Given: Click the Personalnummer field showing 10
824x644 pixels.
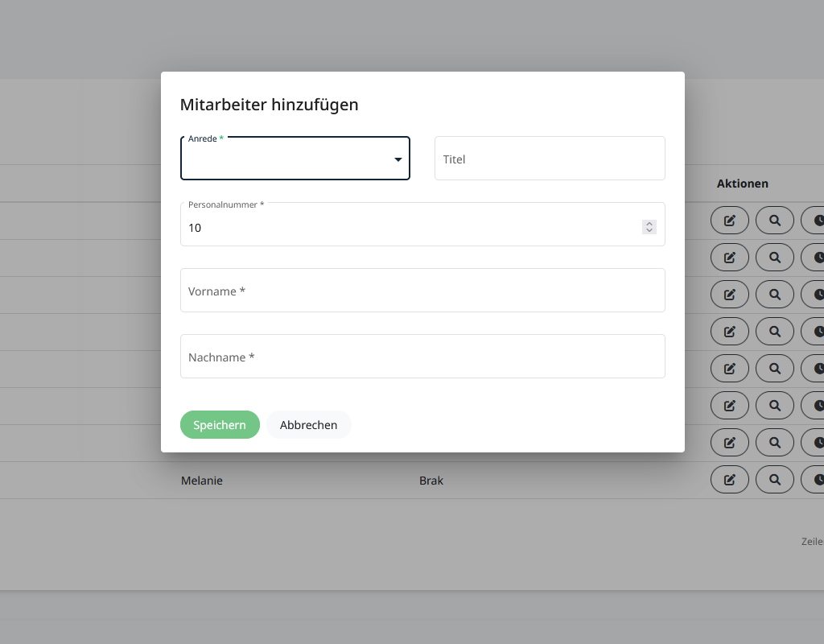Looking at the screenshot, I should point(410,228).
